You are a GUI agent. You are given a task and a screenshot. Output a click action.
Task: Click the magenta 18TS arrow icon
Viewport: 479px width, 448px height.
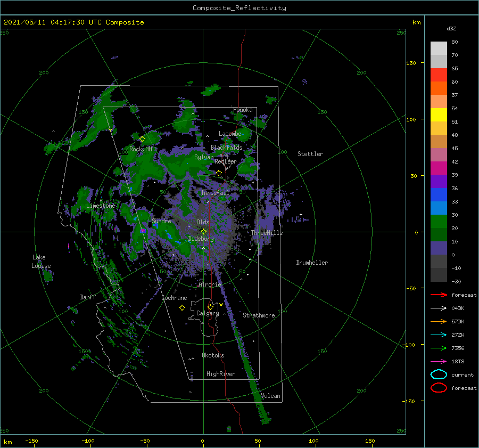pos(439,362)
